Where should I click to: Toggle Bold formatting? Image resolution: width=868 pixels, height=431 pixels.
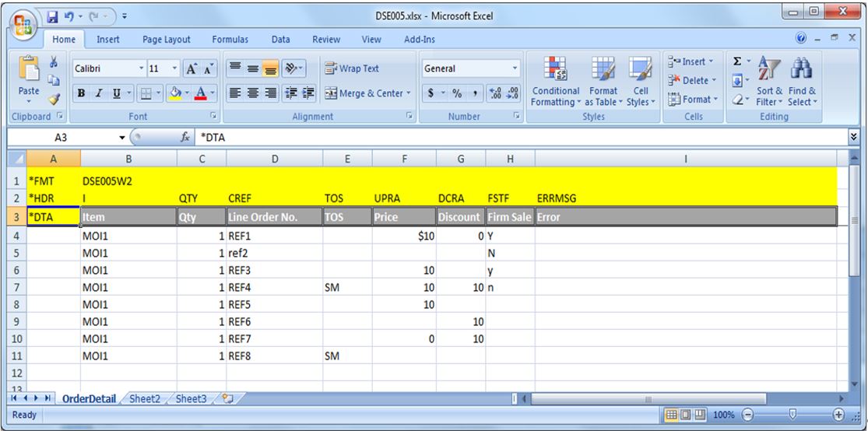pos(81,93)
